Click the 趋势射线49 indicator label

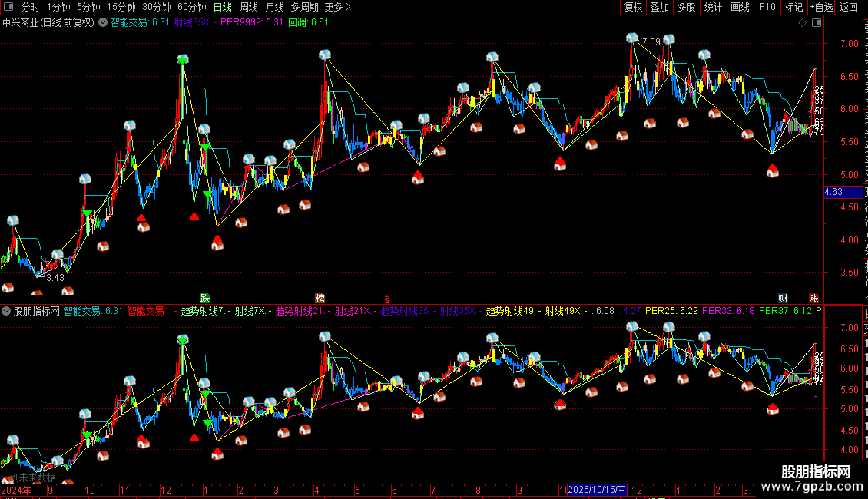tap(513, 312)
